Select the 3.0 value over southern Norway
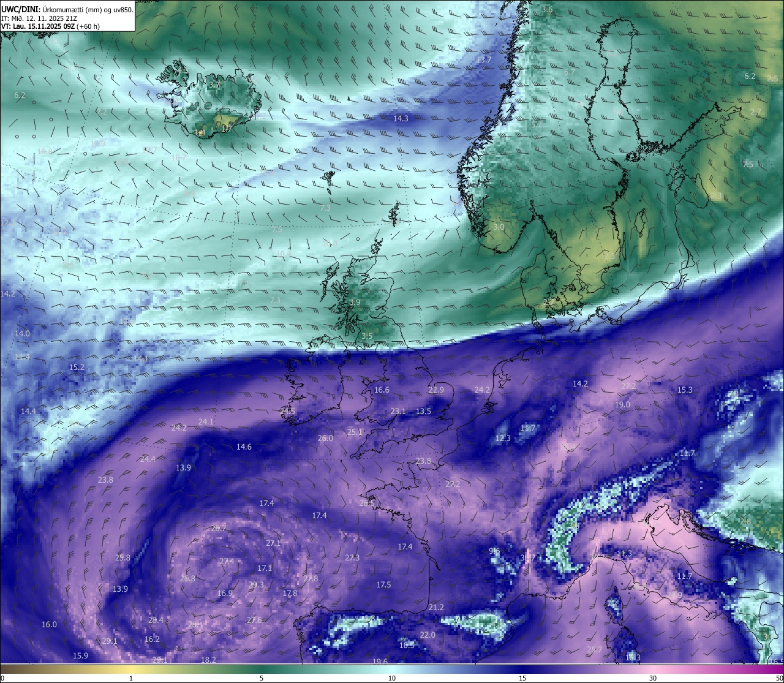The width and height of the screenshot is (784, 683). (x=499, y=227)
